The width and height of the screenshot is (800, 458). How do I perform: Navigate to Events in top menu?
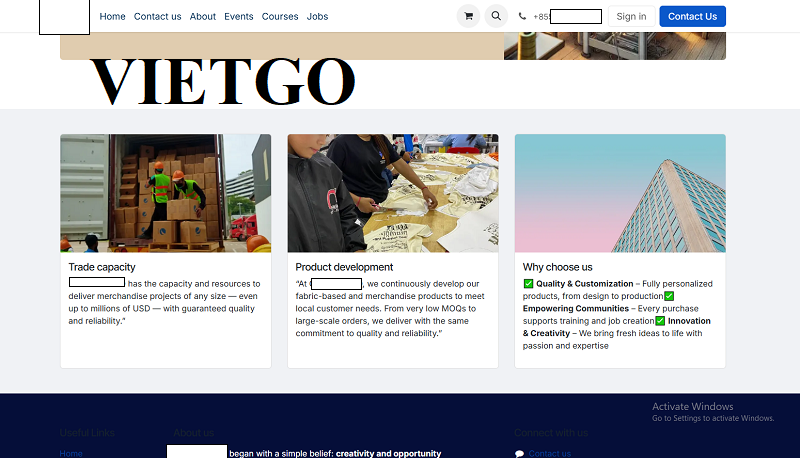[x=239, y=16]
